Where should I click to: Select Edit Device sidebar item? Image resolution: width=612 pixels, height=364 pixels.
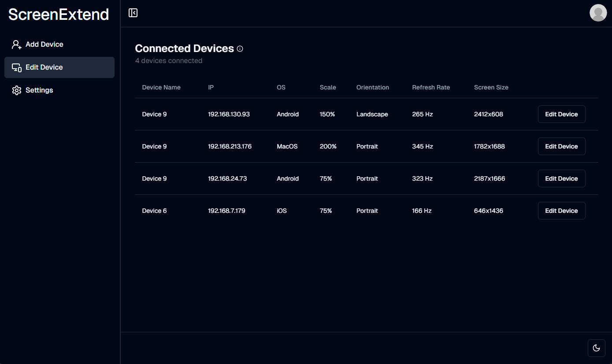pos(59,67)
